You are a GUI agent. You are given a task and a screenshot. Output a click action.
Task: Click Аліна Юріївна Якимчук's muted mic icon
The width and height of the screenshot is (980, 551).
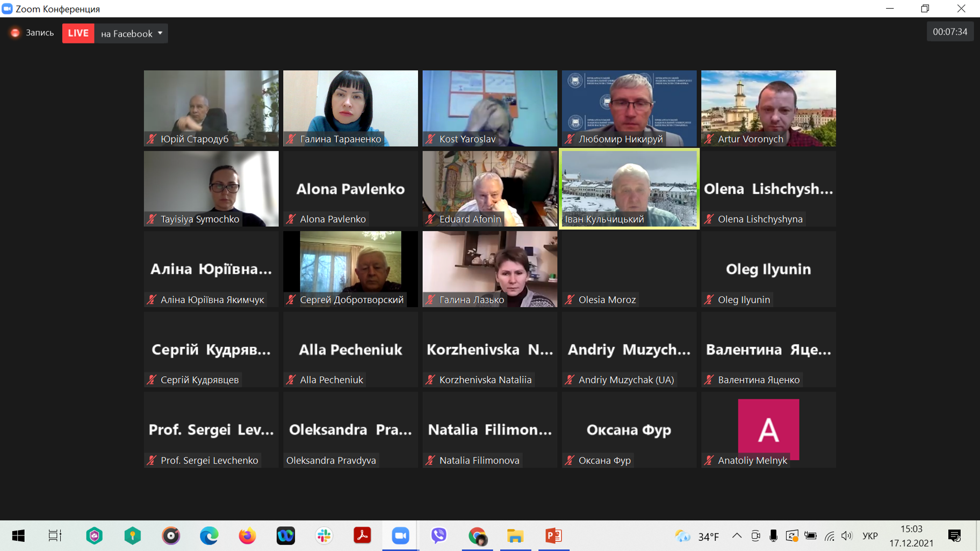click(152, 300)
